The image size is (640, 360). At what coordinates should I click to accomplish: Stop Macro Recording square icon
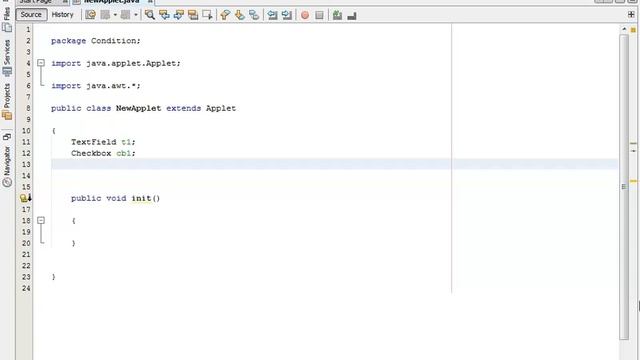tap(319, 15)
